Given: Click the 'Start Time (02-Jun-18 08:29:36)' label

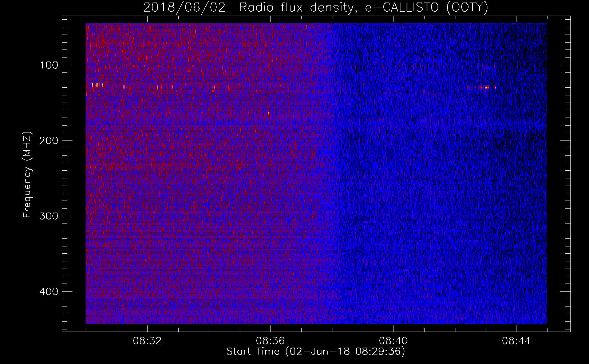Looking at the screenshot, I should 316,352.
